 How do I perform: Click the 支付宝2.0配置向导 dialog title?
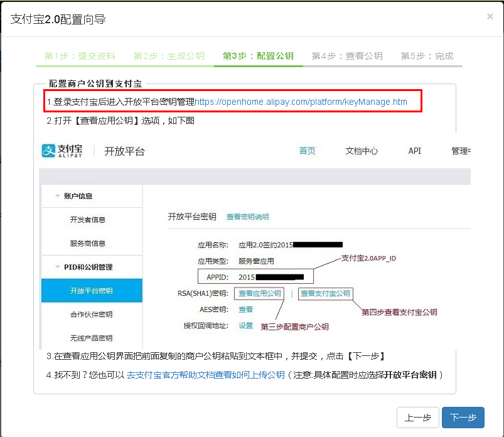(x=58, y=19)
